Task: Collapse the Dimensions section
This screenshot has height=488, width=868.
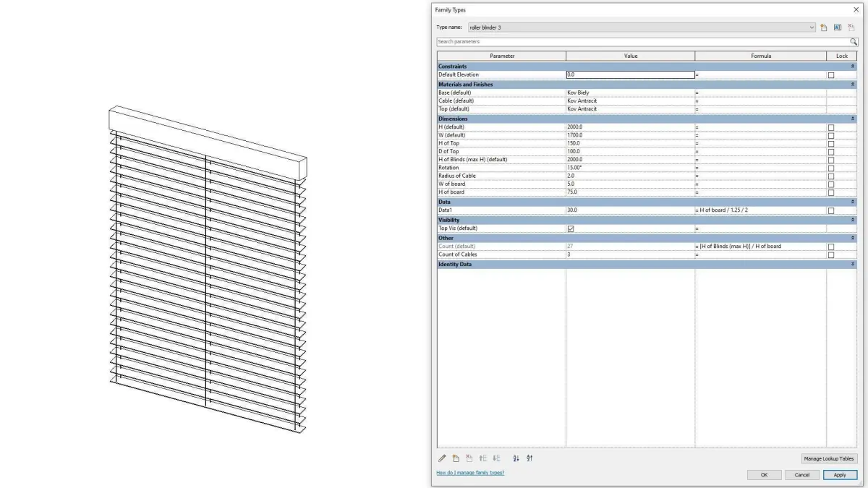Action: point(853,119)
